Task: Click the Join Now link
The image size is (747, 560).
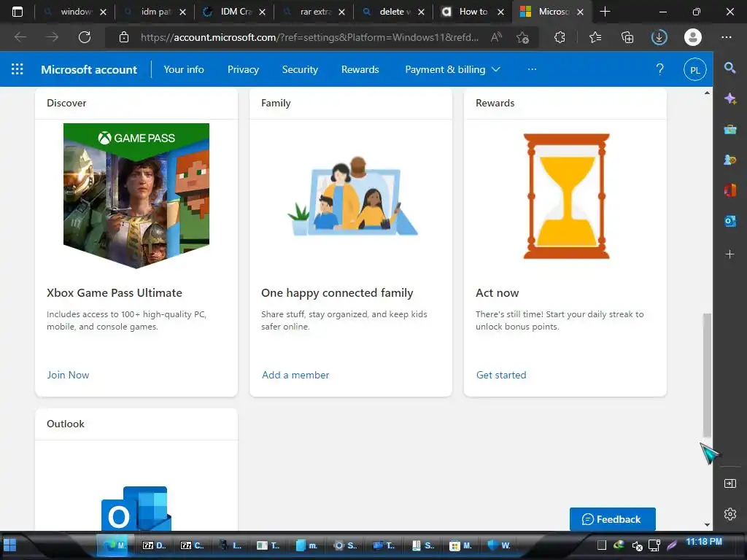Action: click(68, 375)
